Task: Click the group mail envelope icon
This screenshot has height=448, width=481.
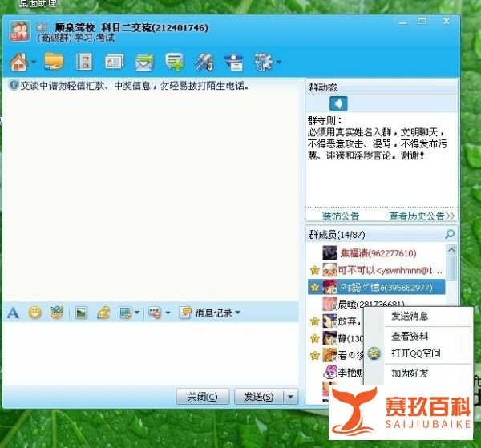Action: [x=144, y=63]
